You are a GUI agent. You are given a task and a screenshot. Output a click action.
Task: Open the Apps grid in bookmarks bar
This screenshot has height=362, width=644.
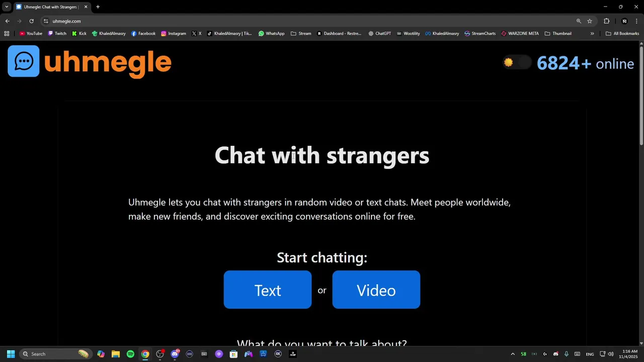pyautogui.click(x=7, y=34)
